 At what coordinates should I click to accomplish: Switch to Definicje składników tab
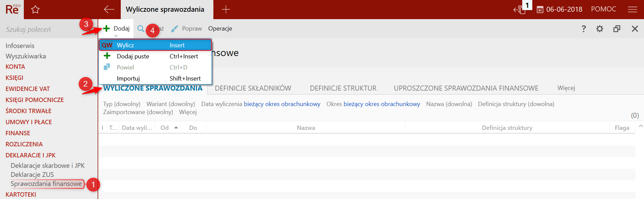(253, 88)
